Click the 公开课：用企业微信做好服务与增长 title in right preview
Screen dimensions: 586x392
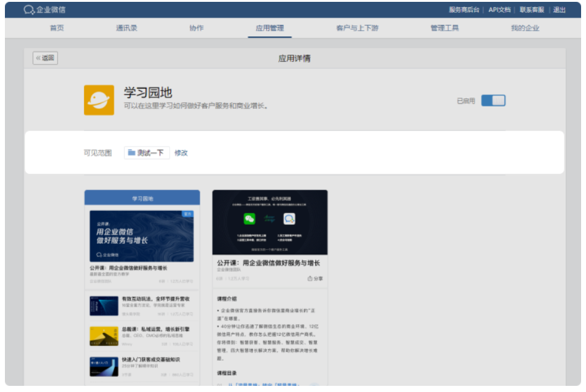point(268,263)
